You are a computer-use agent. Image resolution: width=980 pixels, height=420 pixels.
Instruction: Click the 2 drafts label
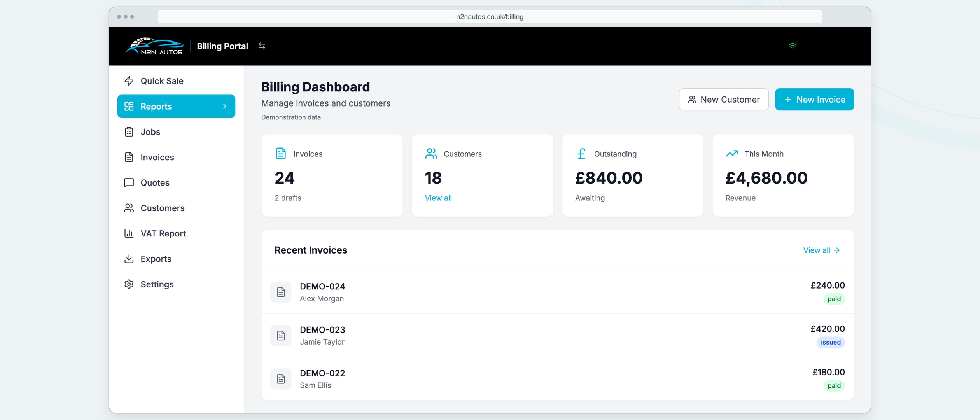pyautogui.click(x=288, y=198)
